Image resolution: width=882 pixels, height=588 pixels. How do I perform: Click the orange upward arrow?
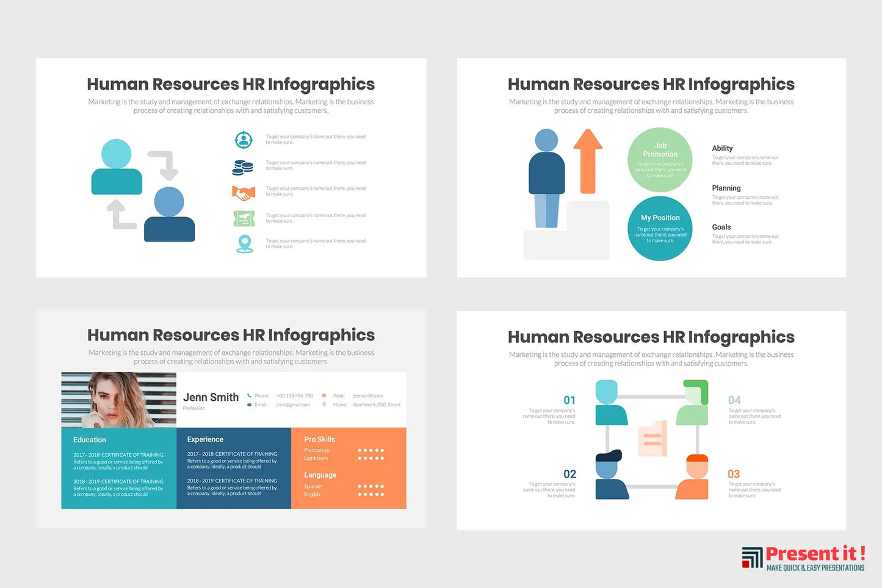coord(587,161)
